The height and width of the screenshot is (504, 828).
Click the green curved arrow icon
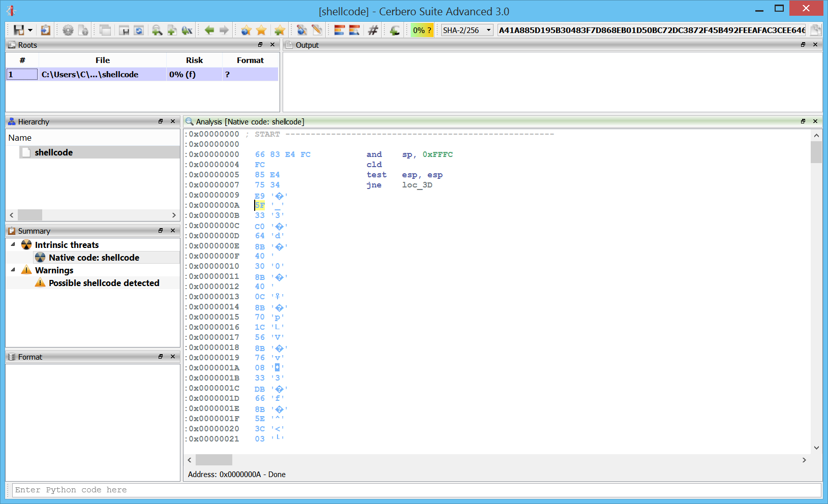point(394,30)
